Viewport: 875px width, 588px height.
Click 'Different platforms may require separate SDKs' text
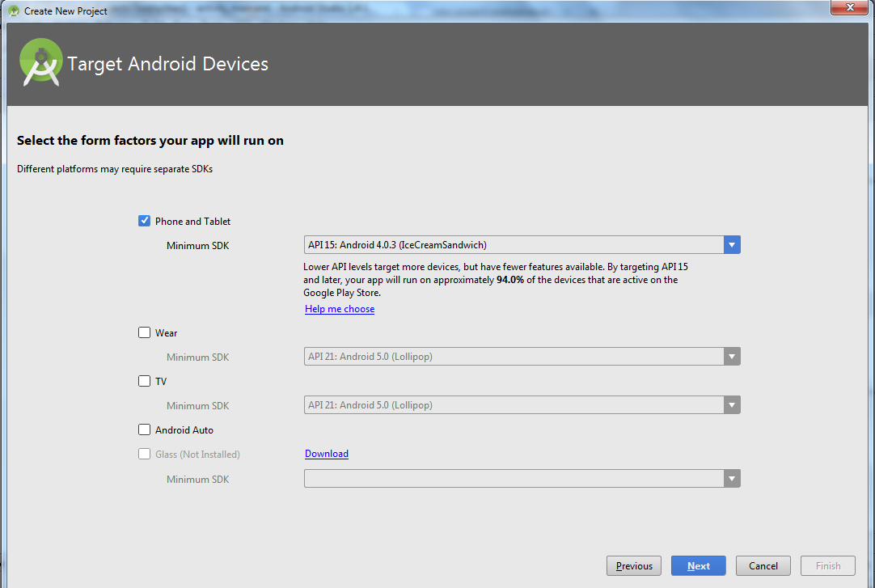[115, 169]
